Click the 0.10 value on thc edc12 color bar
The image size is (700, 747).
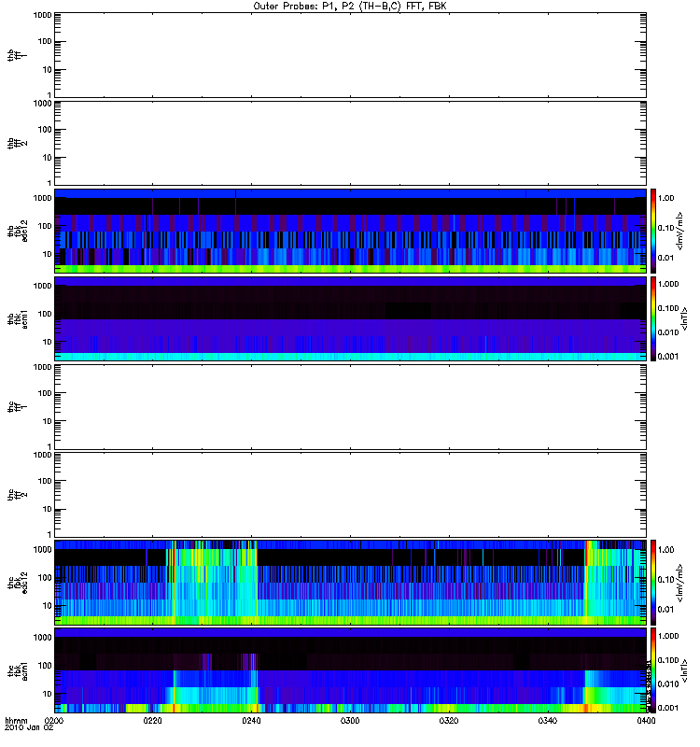click(665, 579)
